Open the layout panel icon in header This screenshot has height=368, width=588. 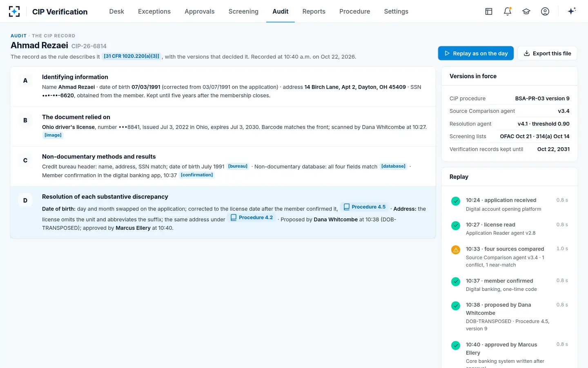click(489, 11)
